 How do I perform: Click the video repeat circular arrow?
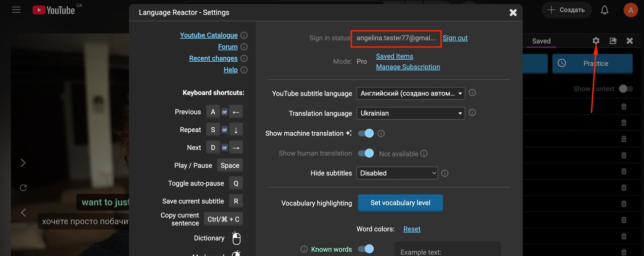[x=23, y=188]
